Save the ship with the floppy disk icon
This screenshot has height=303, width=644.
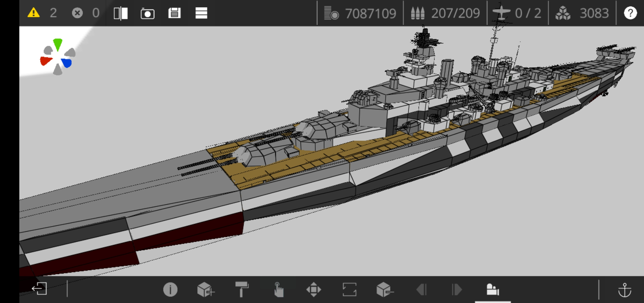point(174,13)
